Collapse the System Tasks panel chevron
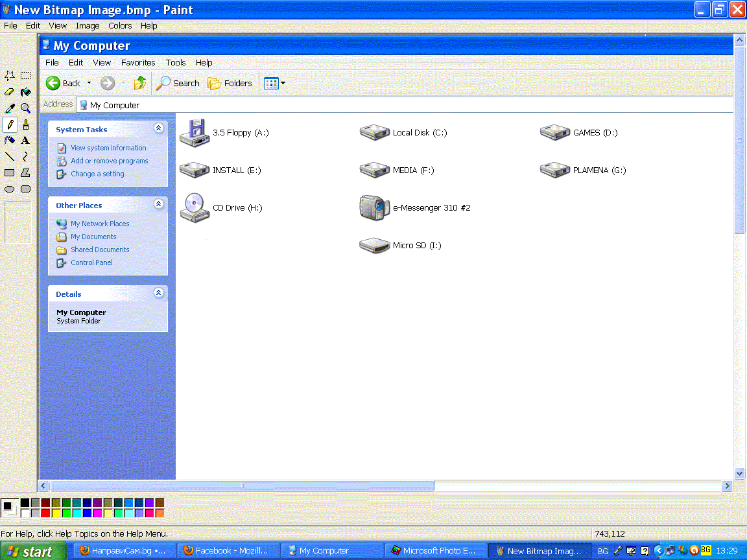The width and height of the screenshot is (747, 560). tap(159, 129)
